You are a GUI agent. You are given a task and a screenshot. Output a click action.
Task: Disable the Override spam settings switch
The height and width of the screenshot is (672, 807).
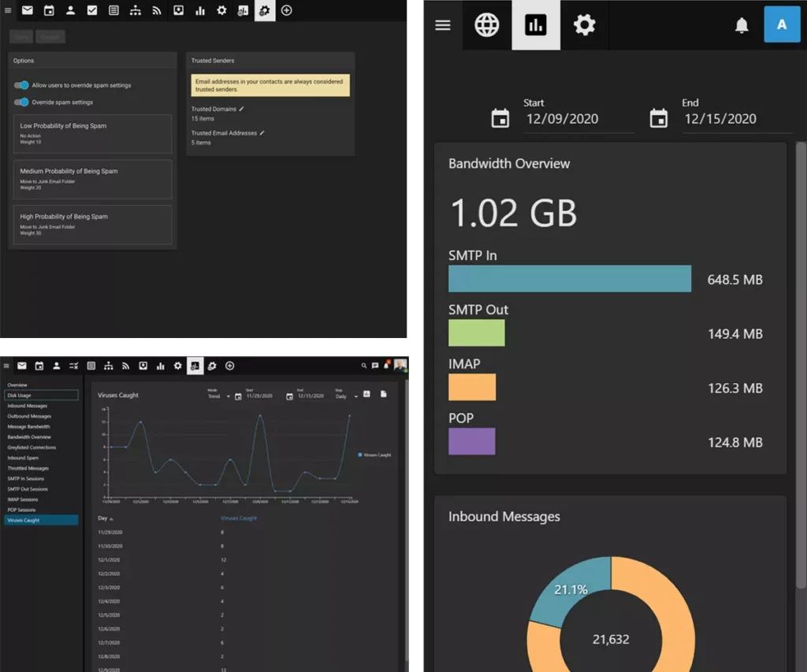click(x=21, y=102)
